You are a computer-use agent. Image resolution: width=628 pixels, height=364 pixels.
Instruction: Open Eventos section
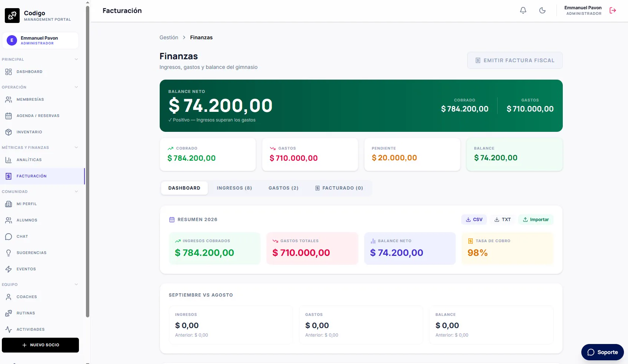(43, 269)
